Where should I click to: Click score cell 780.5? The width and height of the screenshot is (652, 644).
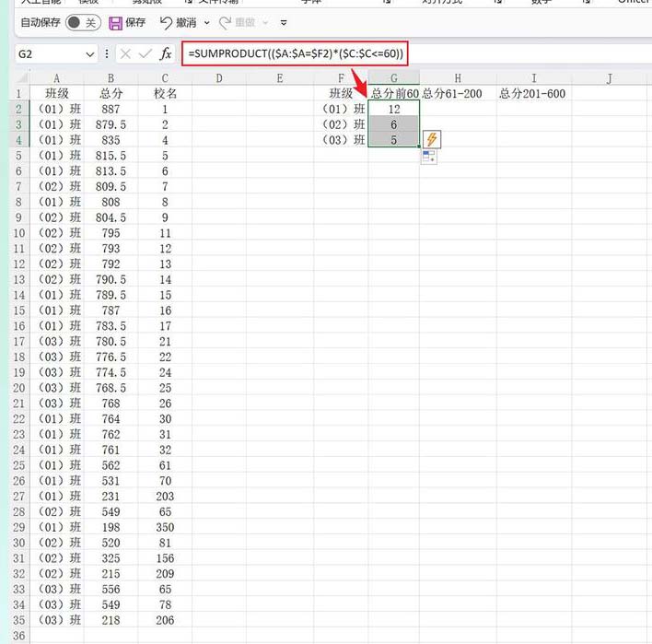pos(111,342)
